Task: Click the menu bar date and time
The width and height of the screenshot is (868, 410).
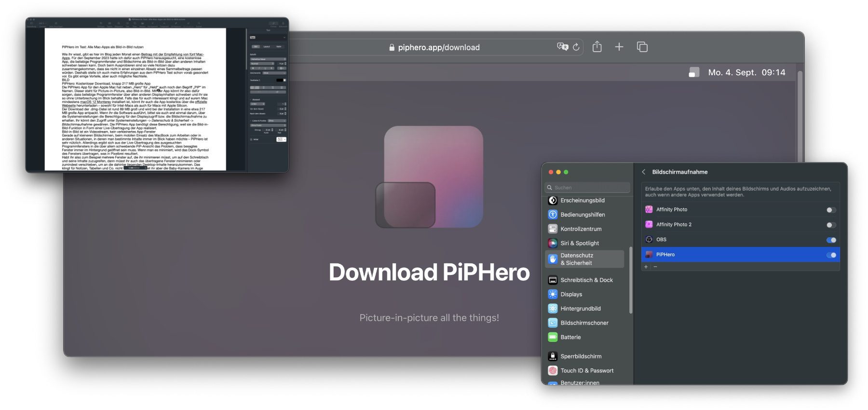Action: pos(746,72)
